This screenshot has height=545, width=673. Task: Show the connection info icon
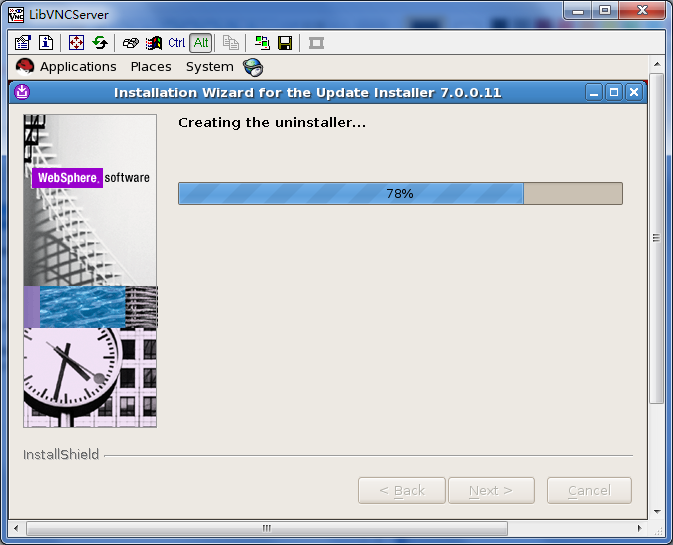click(x=46, y=43)
